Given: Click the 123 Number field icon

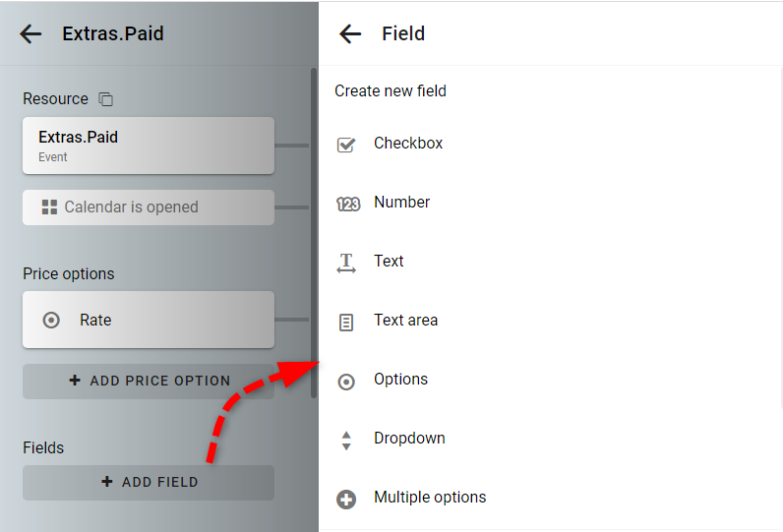Looking at the screenshot, I should click(348, 204).
